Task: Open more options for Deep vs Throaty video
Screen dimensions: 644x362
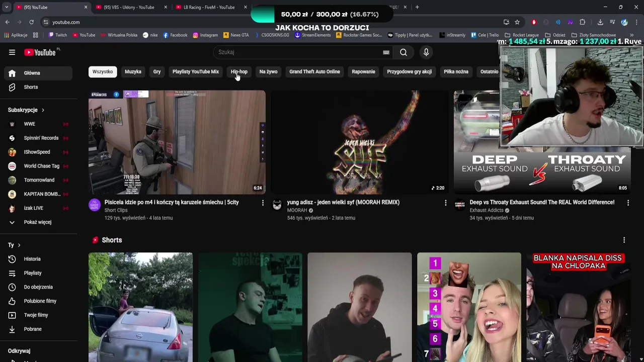Action: click(x=628, y=203)
